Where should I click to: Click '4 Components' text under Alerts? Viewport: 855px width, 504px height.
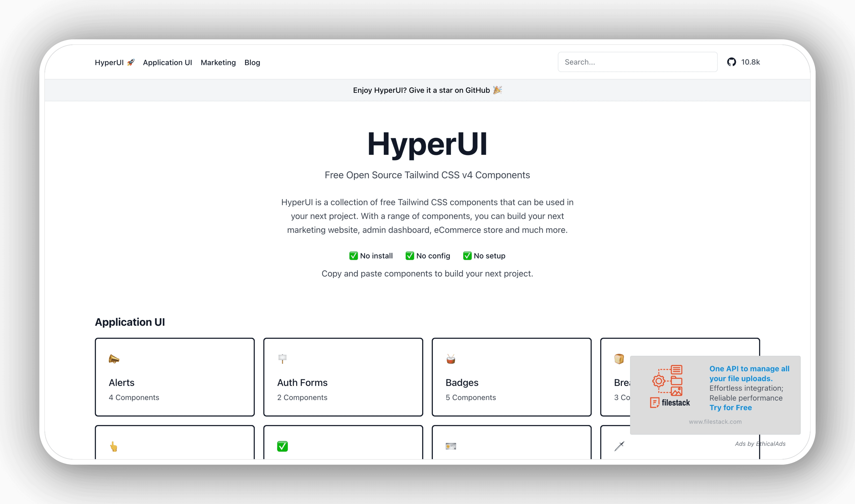coord(134,397)
